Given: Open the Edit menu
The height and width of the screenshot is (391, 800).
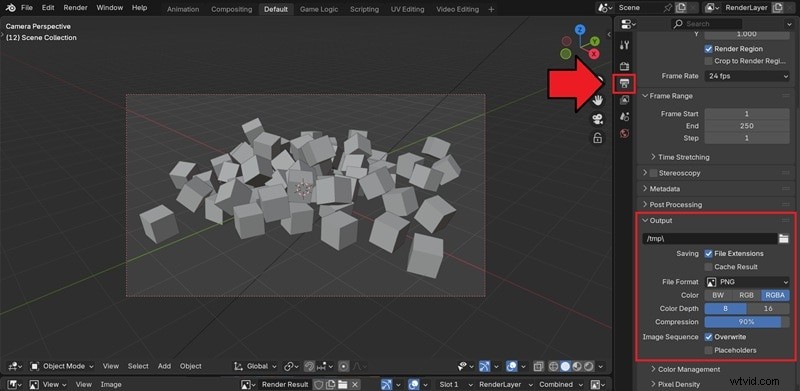Looking at the screenshot, I should pos(48,8).
